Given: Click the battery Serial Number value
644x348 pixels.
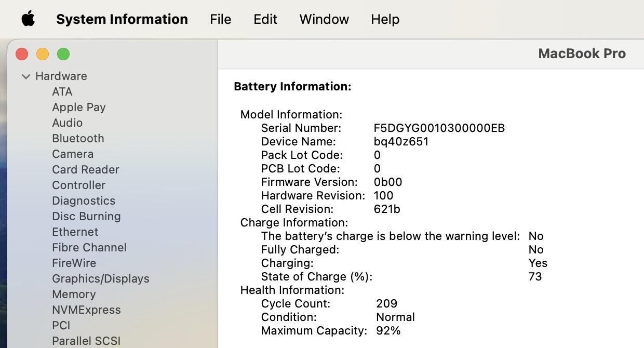Looking at the screenshot, I should [x=439, y=128].
